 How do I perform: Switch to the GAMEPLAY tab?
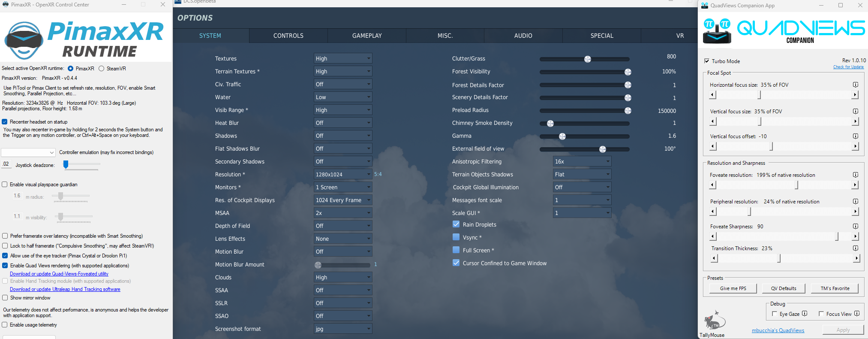coord(367,36)
